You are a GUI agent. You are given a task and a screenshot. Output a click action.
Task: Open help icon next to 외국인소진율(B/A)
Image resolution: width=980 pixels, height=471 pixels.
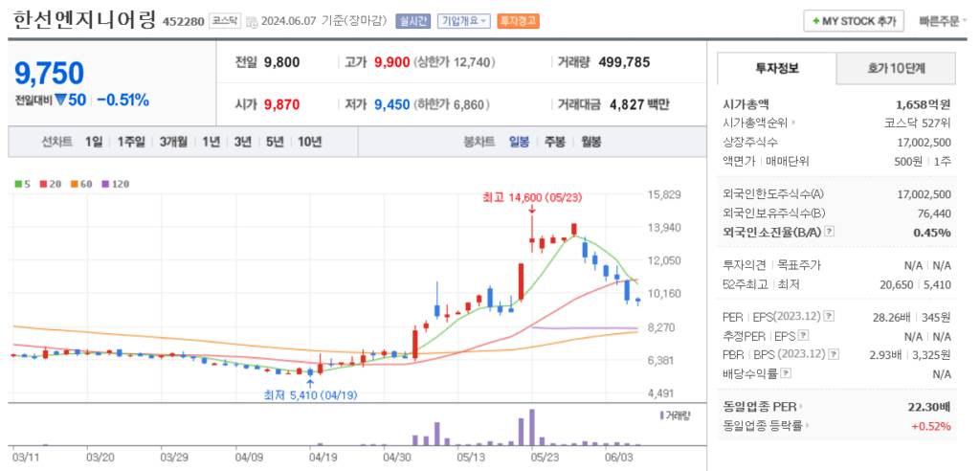pyautogui.click(x=829, y=232)
